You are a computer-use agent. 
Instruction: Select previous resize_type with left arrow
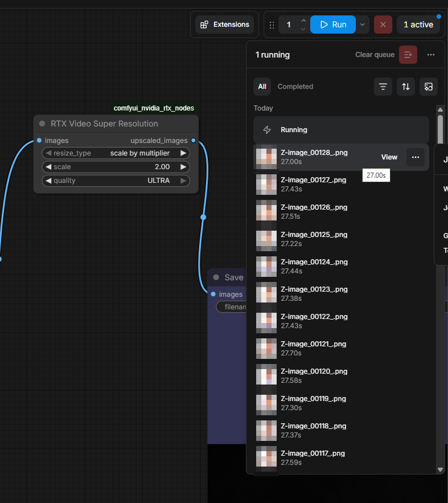[48, 153]
